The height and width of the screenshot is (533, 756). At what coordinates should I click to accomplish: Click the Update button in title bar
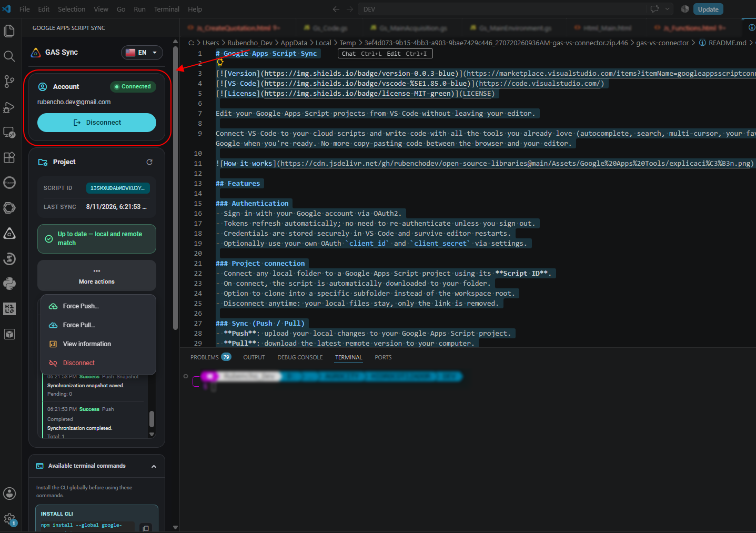click(708, 9)
